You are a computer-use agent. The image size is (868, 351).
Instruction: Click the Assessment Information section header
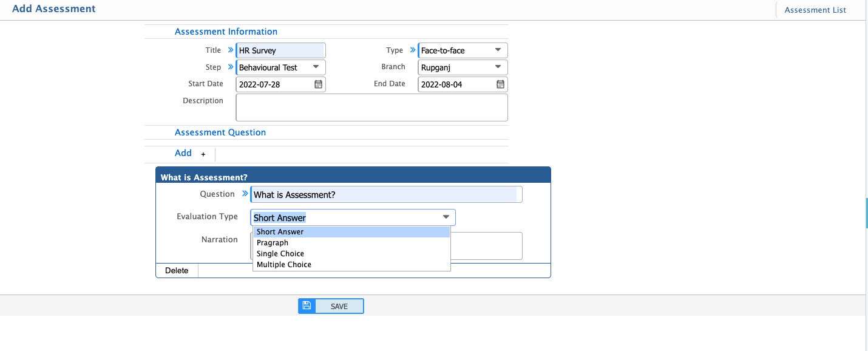click(226, 31)
